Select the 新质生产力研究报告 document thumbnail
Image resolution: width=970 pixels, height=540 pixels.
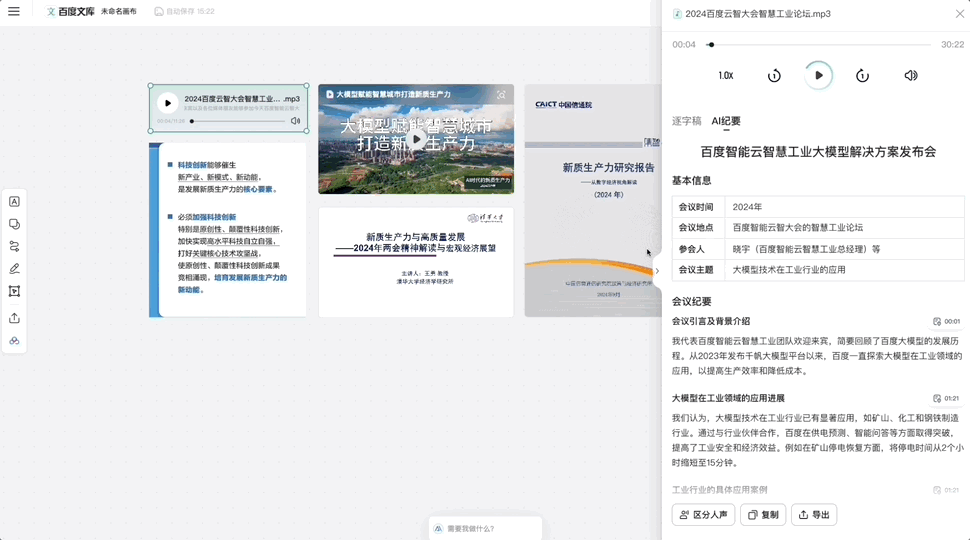click(593, 201)
